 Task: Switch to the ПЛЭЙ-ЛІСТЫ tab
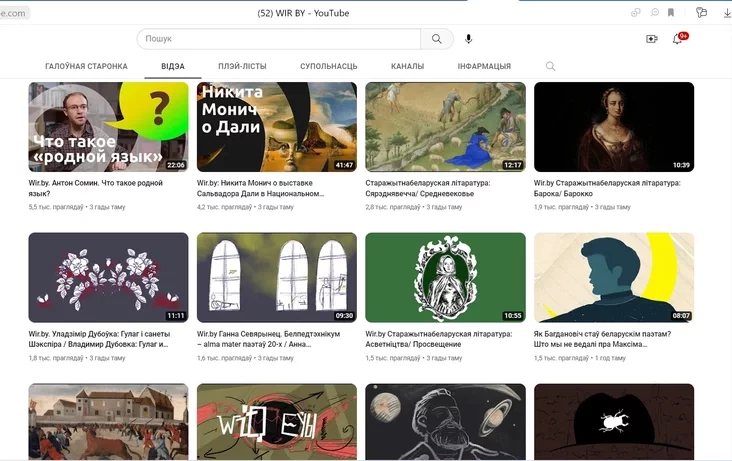click(x=242, y=66)
